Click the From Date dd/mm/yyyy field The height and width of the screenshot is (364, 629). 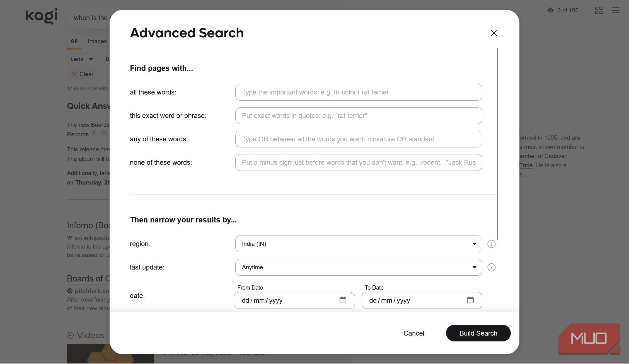(x=294, y=300)
